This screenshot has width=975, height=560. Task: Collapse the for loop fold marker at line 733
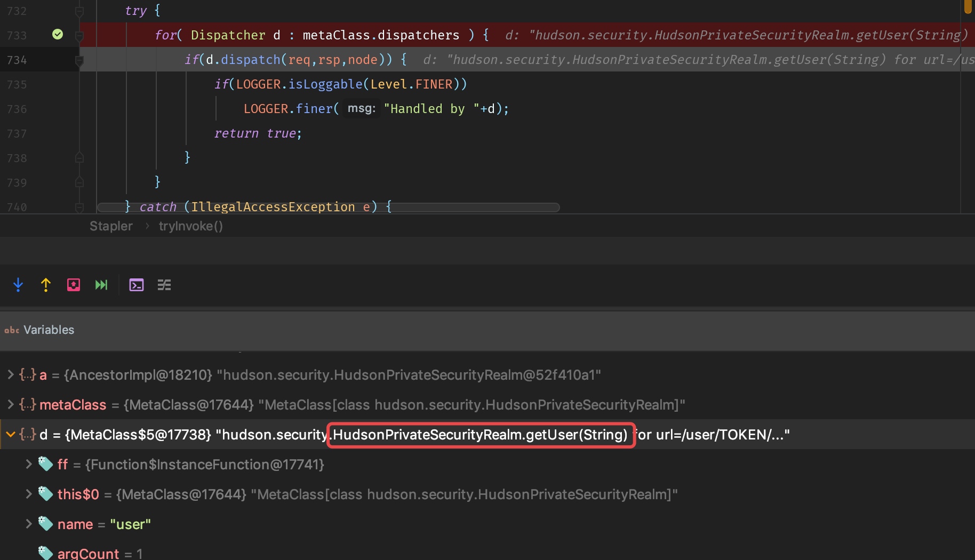coord(79,35)
